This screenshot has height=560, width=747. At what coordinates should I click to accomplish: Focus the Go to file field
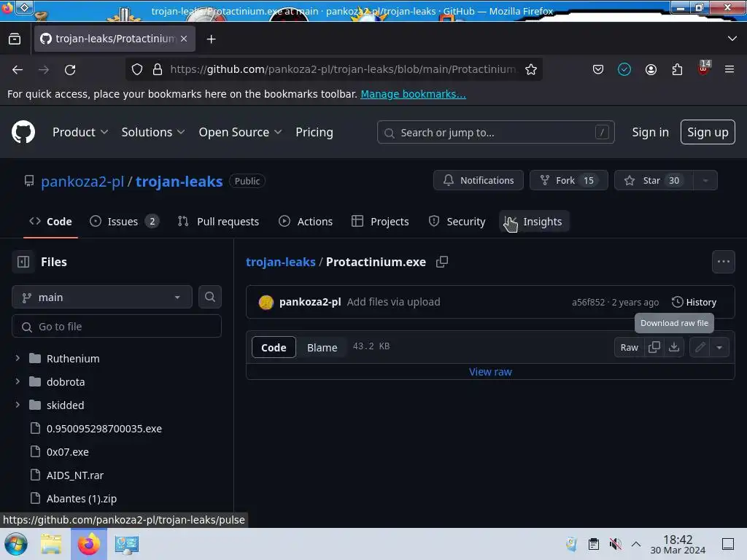[x=117, y=326]
